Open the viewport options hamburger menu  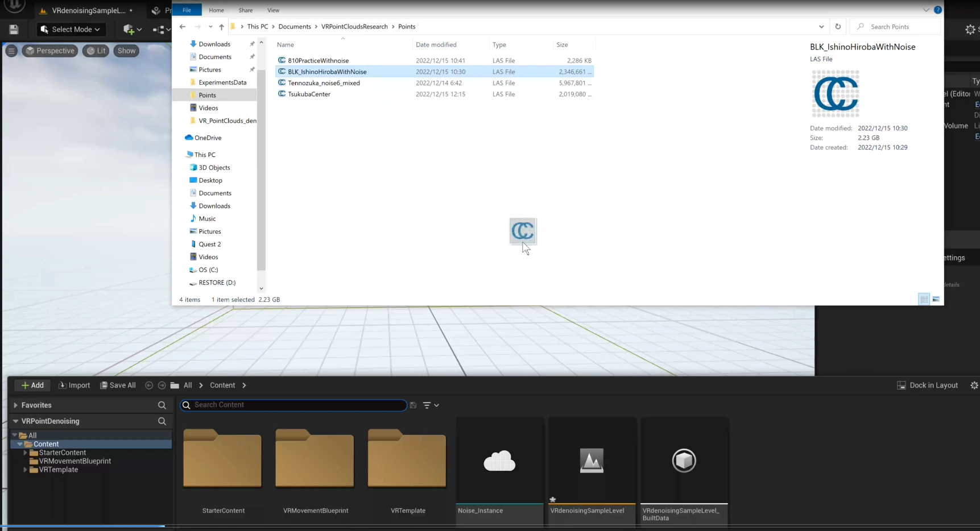pos(11,51)
